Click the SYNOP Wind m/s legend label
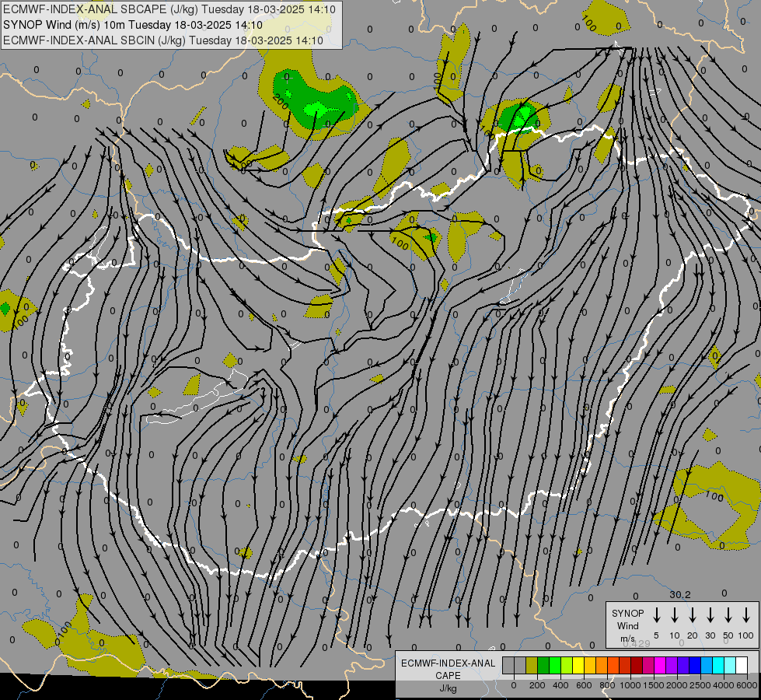 627,625
